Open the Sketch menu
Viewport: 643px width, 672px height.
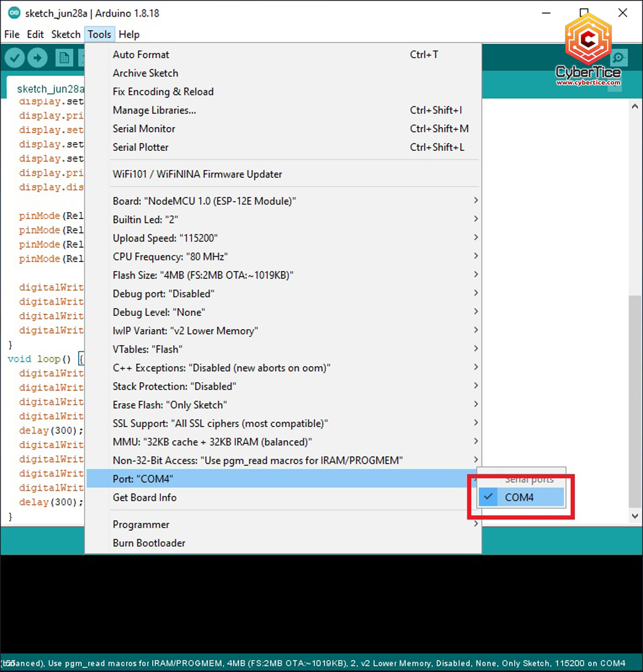(66, 34)
